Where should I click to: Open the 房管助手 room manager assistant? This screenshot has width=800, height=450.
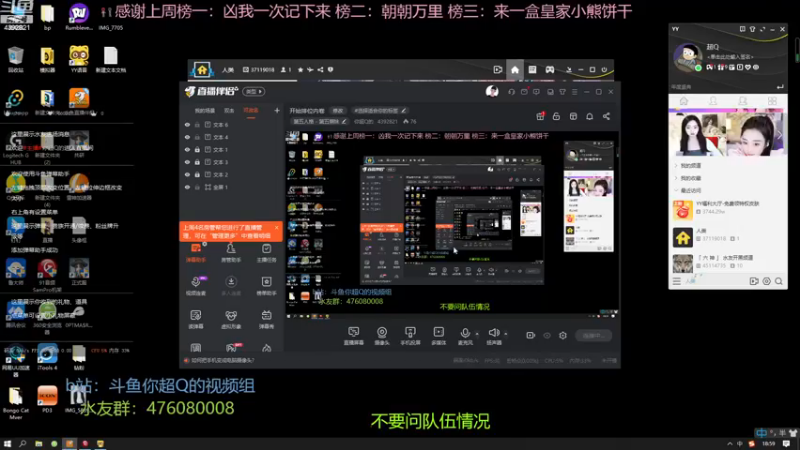pyautogui.click(x=231, y=253)
